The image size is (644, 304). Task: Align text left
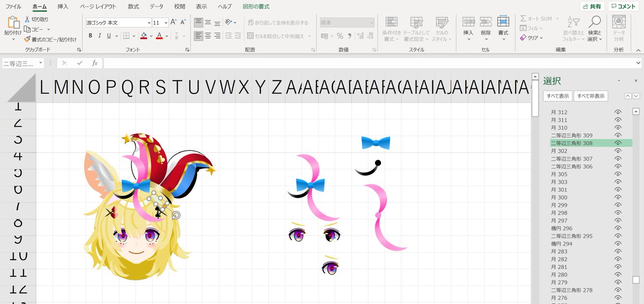[x=198, y=36]
